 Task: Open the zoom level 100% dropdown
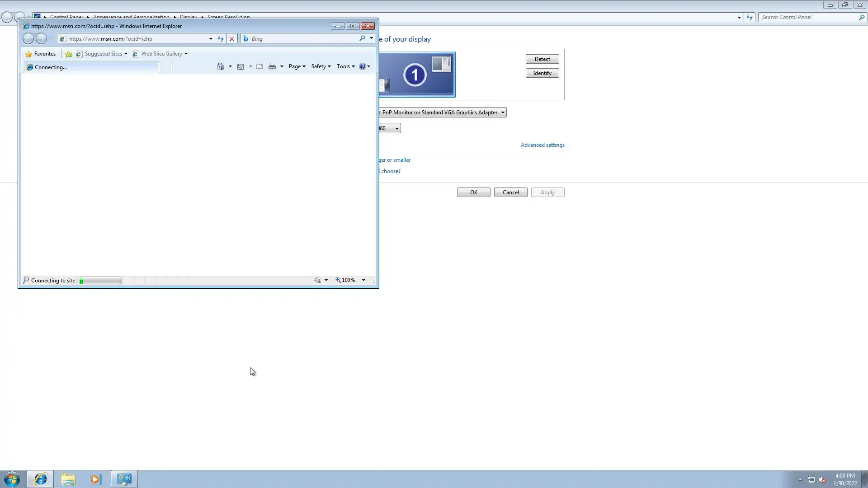[x=363, y=280]
